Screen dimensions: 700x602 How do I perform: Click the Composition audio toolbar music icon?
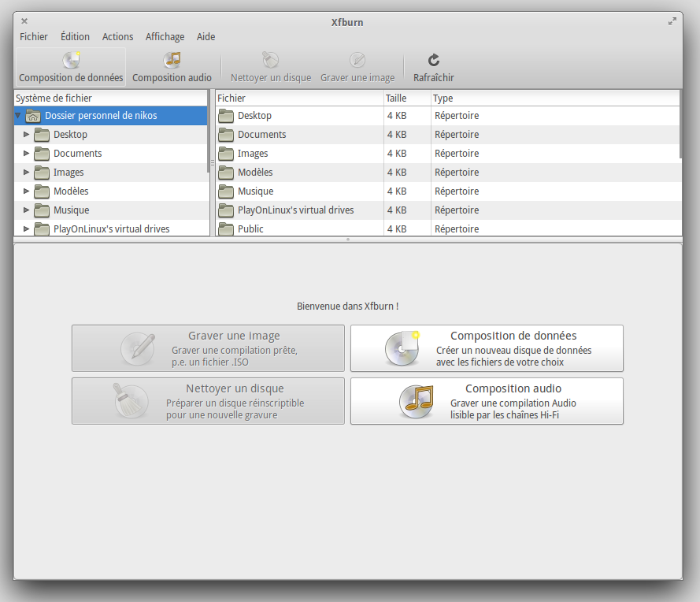tap(172, 60)
